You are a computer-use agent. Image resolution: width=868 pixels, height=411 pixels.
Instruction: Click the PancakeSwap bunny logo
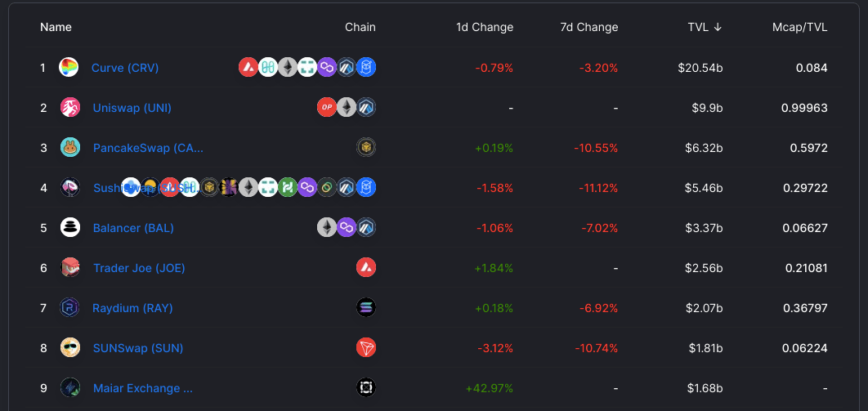tap(69, 148)
